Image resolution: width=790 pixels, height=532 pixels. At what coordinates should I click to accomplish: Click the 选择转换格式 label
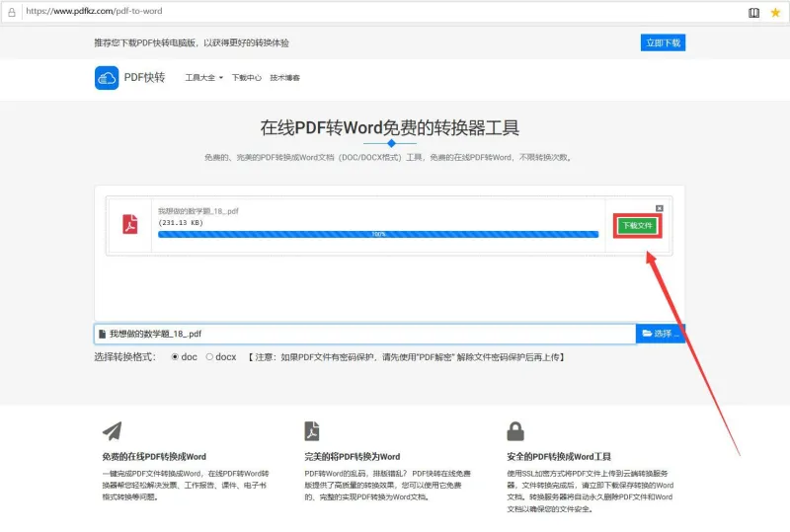pyautogui.click(x=125, y=357)
